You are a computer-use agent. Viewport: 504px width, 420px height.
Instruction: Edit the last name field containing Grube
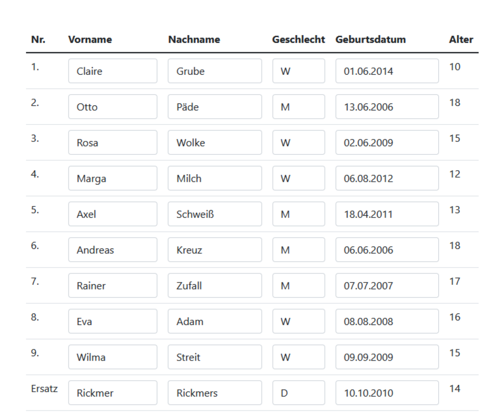(215, 71)
